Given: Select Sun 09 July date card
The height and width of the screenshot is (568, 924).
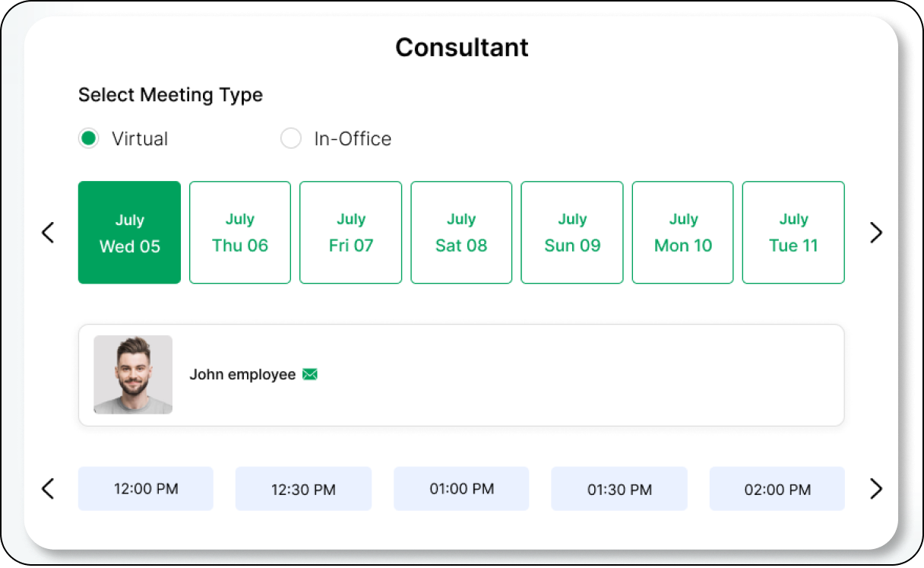Looking at the screenshot, I should (572, 233).
